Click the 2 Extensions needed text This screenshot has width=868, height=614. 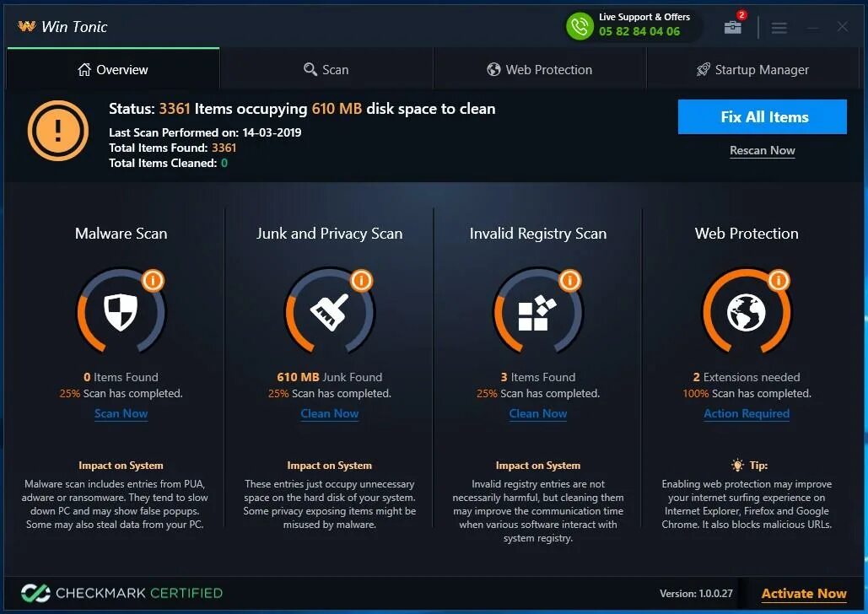[x=747, y=377]
